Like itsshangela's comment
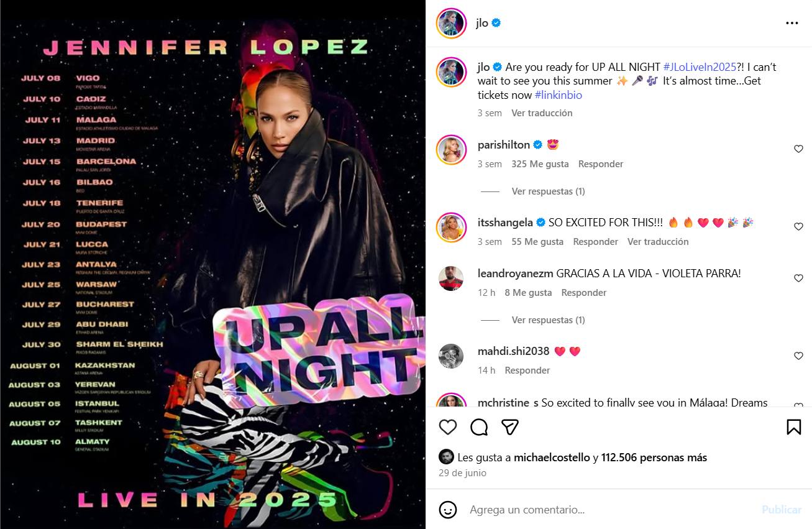 coord(798,227)
